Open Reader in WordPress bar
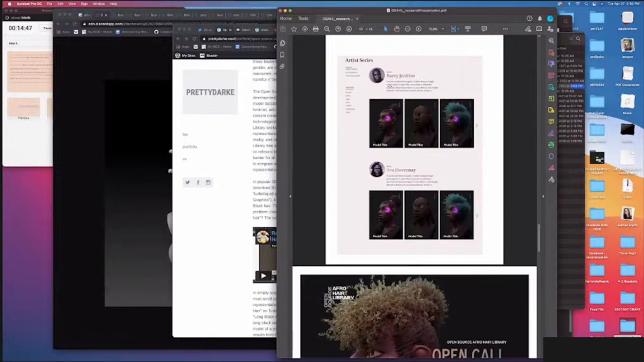The image size is (644, 362). pos(209,55)
